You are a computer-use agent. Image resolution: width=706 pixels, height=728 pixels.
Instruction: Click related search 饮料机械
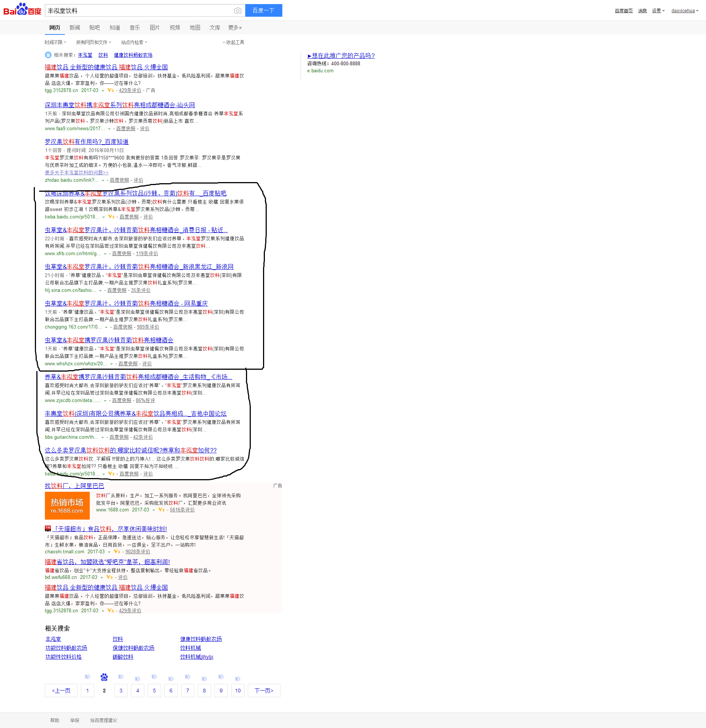pos(191,648)
